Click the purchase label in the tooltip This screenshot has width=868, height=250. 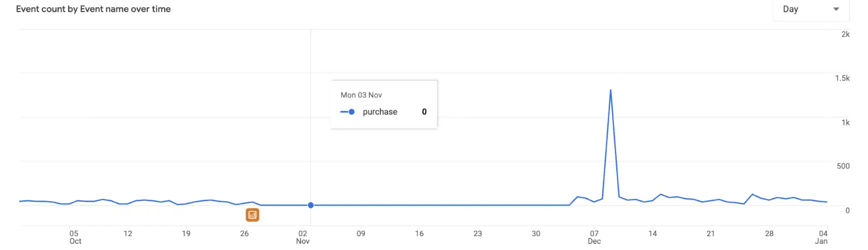[x=380, y=112]
